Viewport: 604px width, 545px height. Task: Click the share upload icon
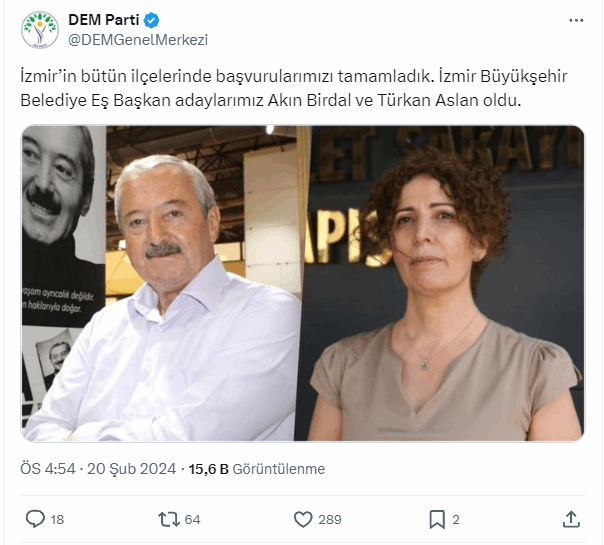571,519
